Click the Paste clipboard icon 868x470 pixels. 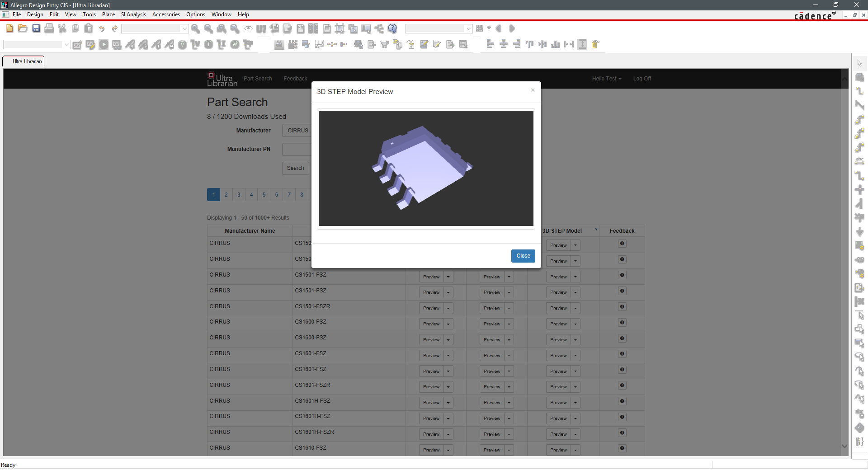[x=89, y=28]
